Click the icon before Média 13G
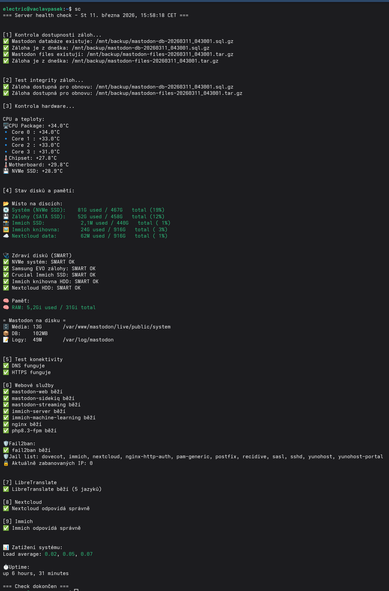The width and height of the screenshot is (389, 591). [6, 327]
